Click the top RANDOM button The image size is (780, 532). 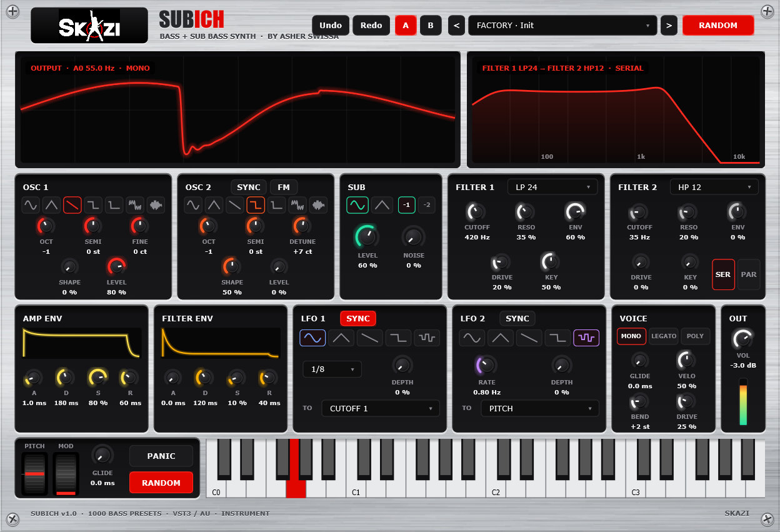pyautogui.click(x=718, y=25)
